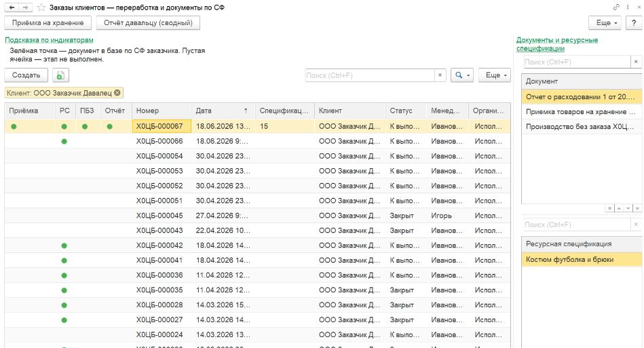Open help with the question mark button

[634, 23]
